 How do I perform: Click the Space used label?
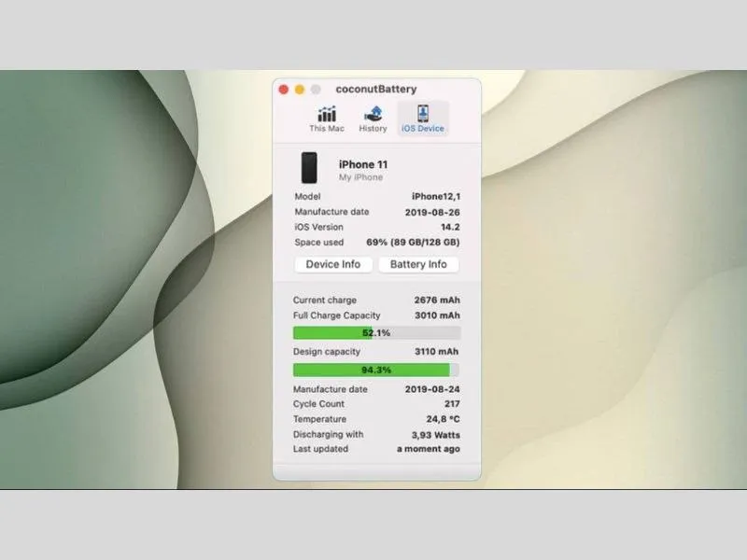click(x=318, y=242)
